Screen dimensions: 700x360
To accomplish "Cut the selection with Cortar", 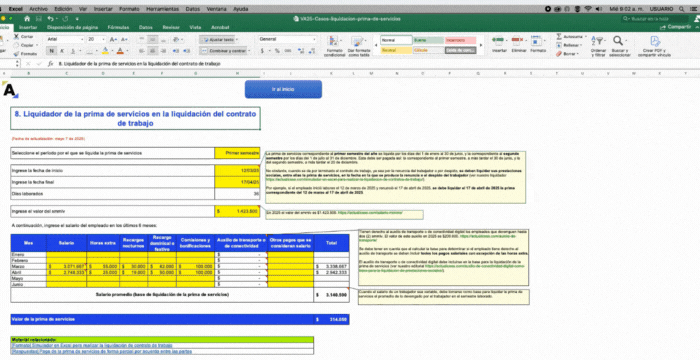I will 23,37.
